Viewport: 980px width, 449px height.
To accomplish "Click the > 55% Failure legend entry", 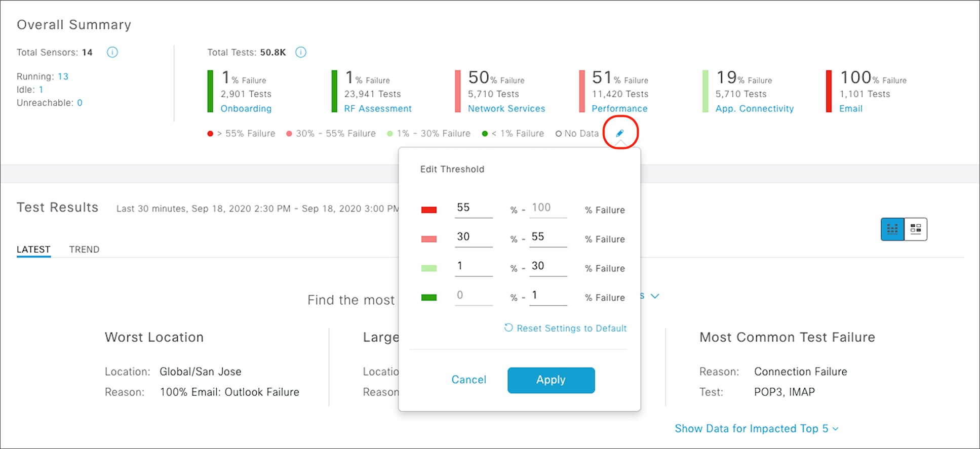I will click(x=242, y=134).
